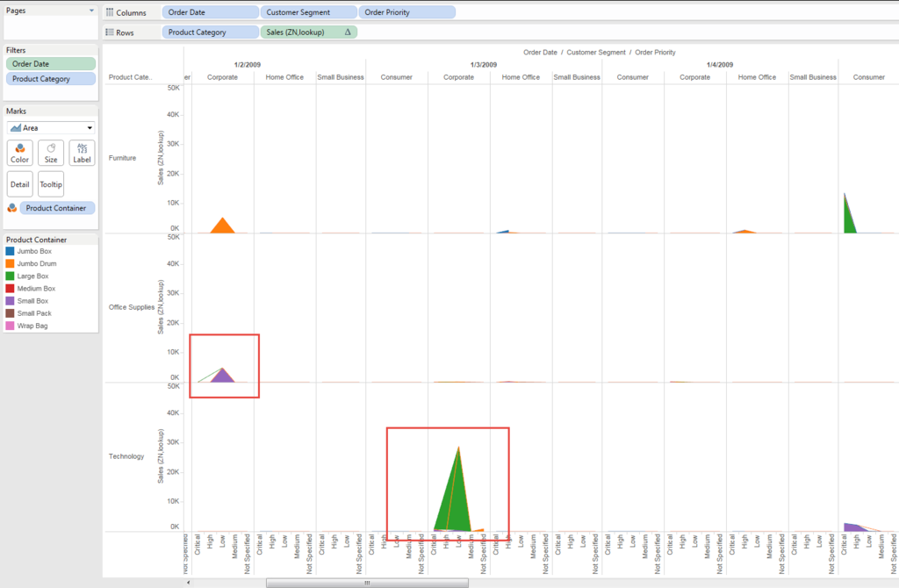The width and height of the screenshot is (899, 588).
Task: Click the Medium Box red swatch
Action: pos(10,288)
